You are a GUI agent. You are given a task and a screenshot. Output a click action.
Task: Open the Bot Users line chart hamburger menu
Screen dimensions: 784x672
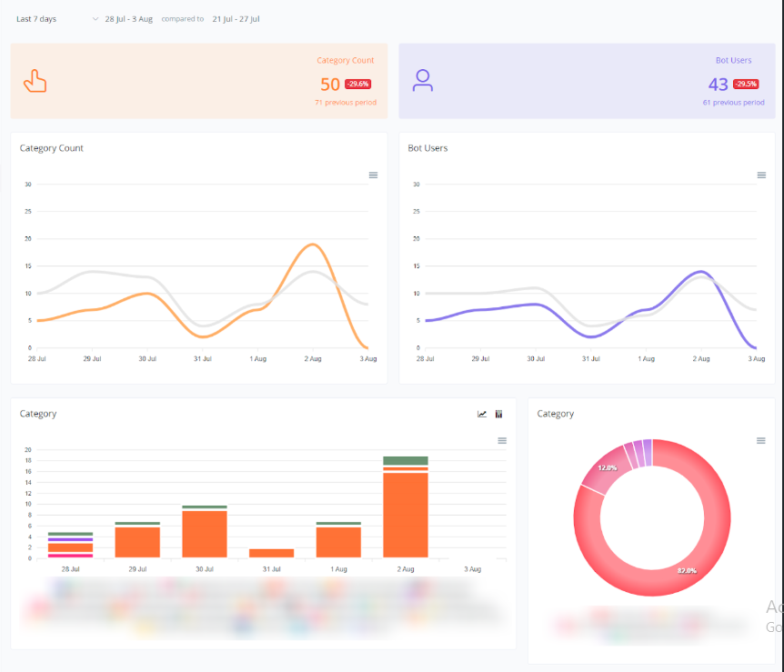click(x=761, y=175)
